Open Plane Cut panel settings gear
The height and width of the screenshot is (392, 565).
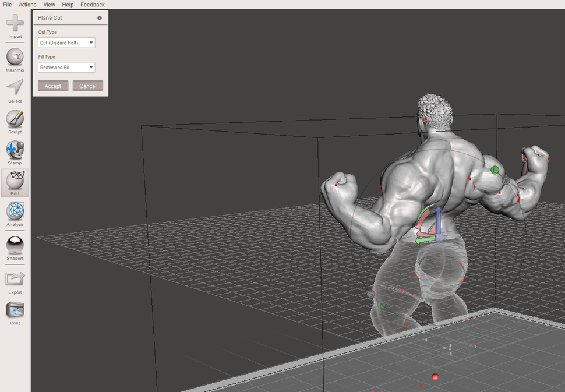point(99,18)
